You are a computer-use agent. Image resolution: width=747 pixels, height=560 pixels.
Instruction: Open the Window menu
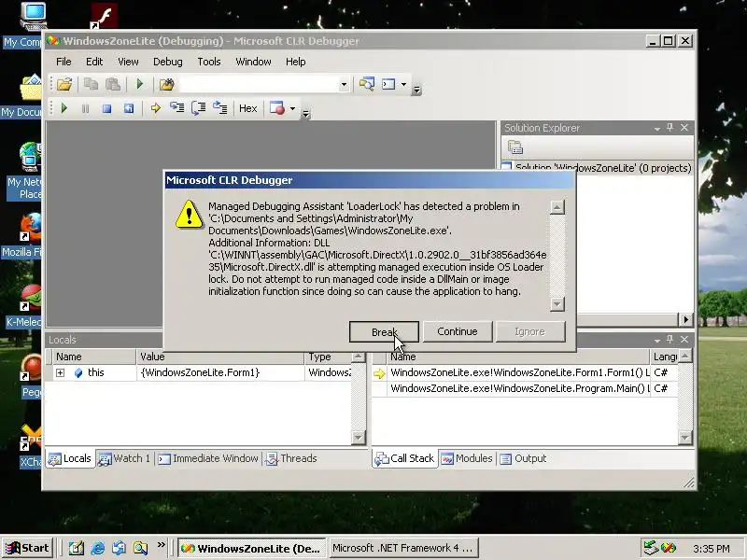coord(253,62)
